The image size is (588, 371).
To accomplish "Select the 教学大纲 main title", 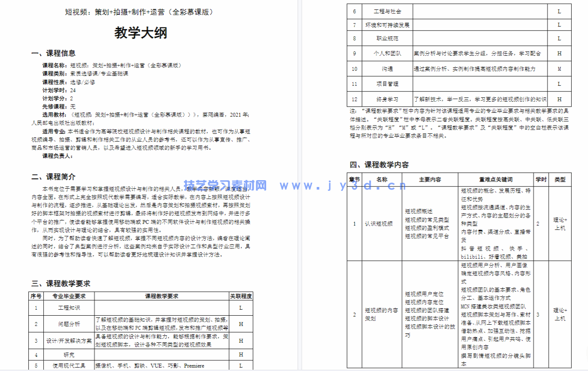I will pos(141,31).
